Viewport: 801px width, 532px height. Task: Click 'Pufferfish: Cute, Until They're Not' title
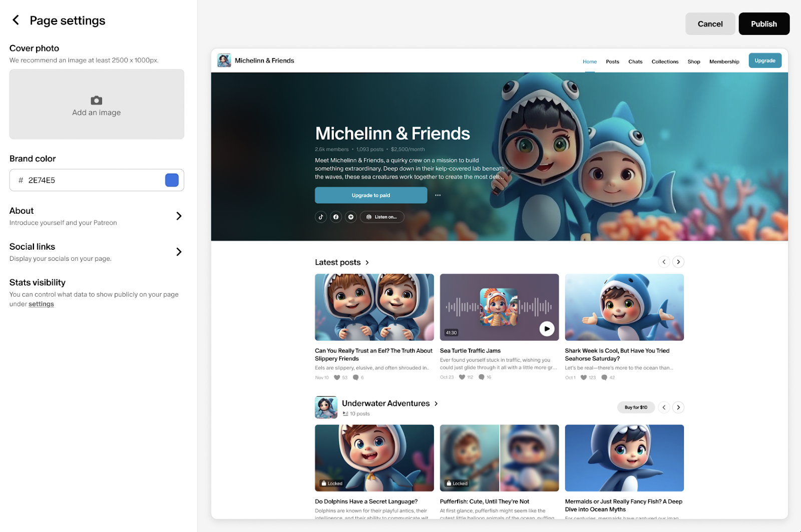click(485, 501)
